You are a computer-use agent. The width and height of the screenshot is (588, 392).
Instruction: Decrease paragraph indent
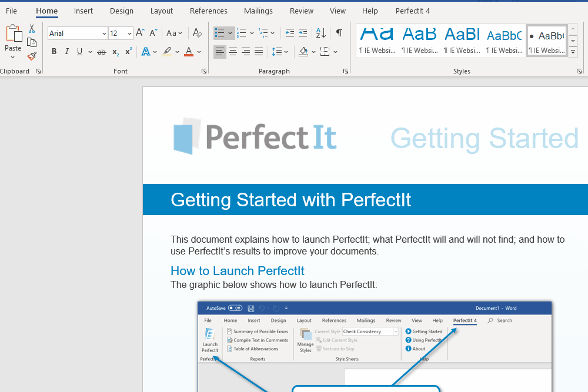pos(289,33)
